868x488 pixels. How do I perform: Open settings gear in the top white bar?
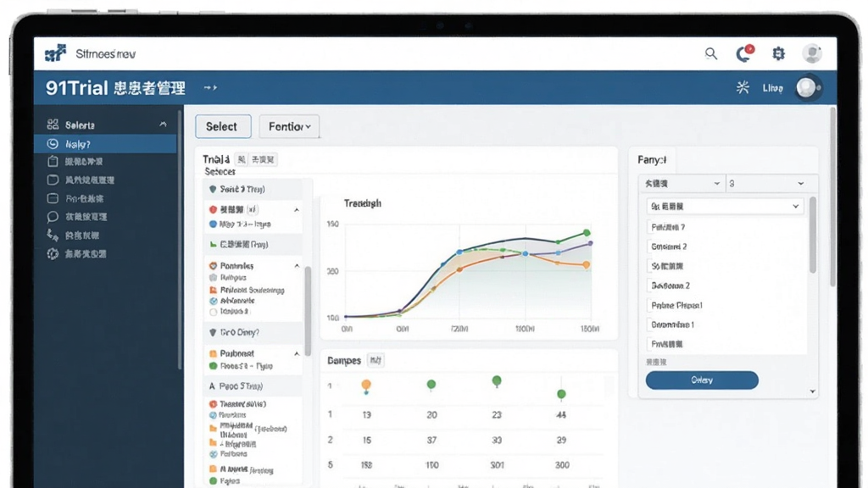(778, 53)
